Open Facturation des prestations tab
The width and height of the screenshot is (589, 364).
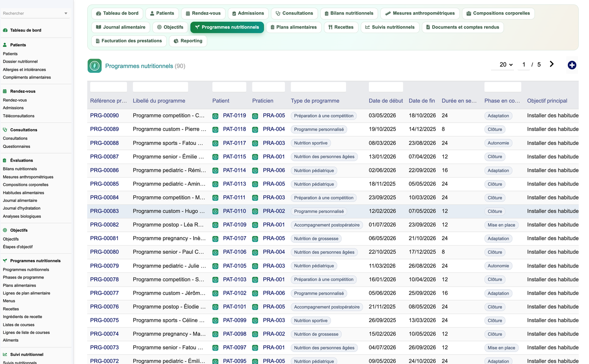(x=129, y=41)
